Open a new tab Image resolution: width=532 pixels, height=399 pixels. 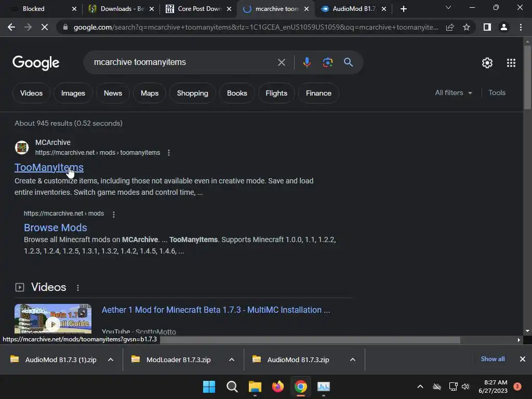(x=403, y=9)
